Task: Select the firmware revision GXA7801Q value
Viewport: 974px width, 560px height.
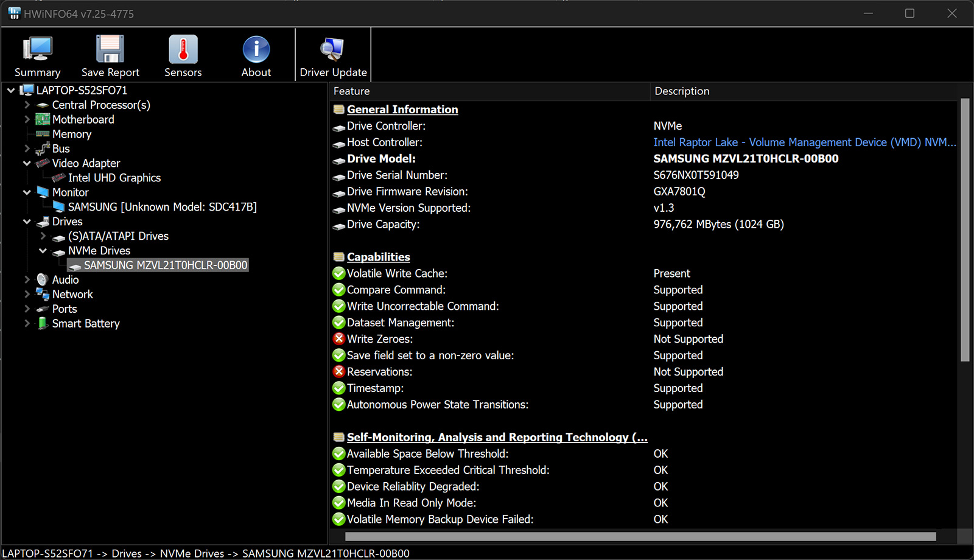Action: click(679, 192)
